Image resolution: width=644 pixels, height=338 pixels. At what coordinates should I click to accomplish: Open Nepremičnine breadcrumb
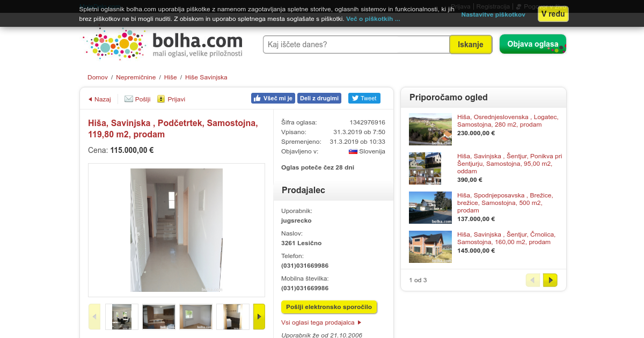click(136, 77)
